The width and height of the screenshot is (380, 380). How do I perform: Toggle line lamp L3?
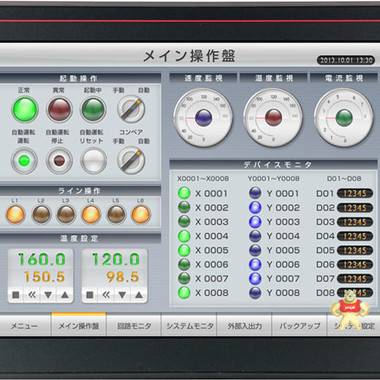pos(66,214)
